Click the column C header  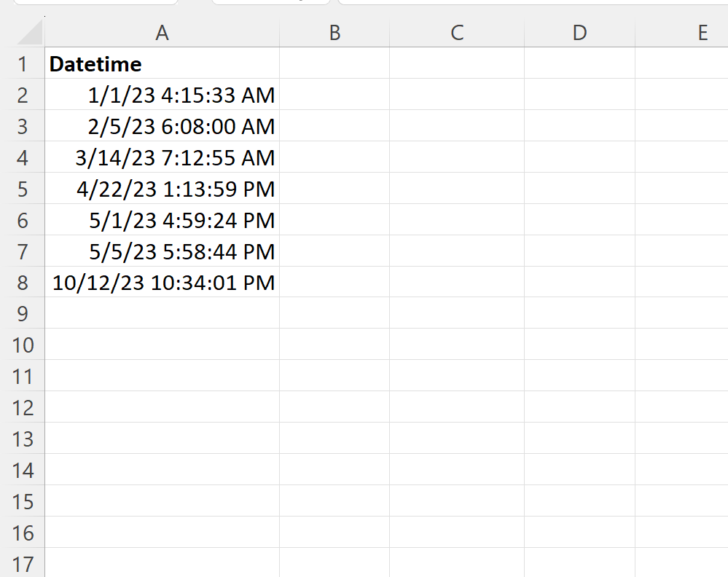point(457,33)
